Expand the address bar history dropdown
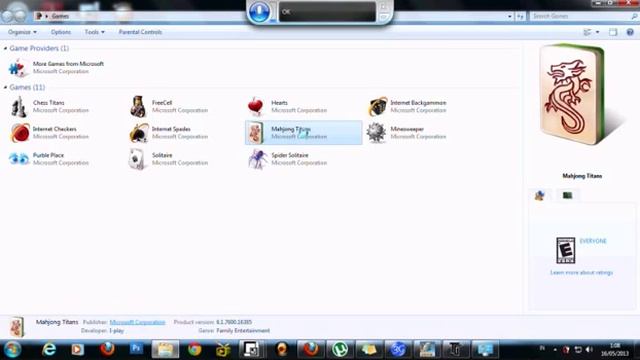Viewport: 640px width, 360px height. 510,16
